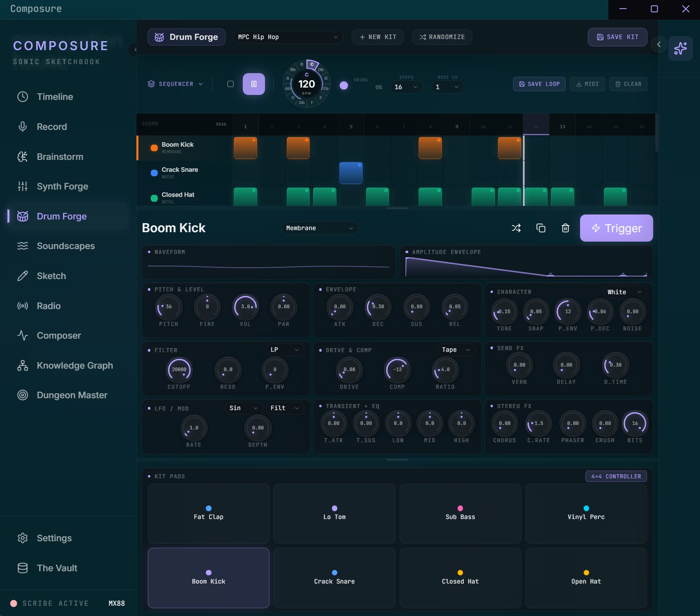700x616 pixels.
Task: Click the CUTOFF filter knob
Action: (x=179, y=369)
